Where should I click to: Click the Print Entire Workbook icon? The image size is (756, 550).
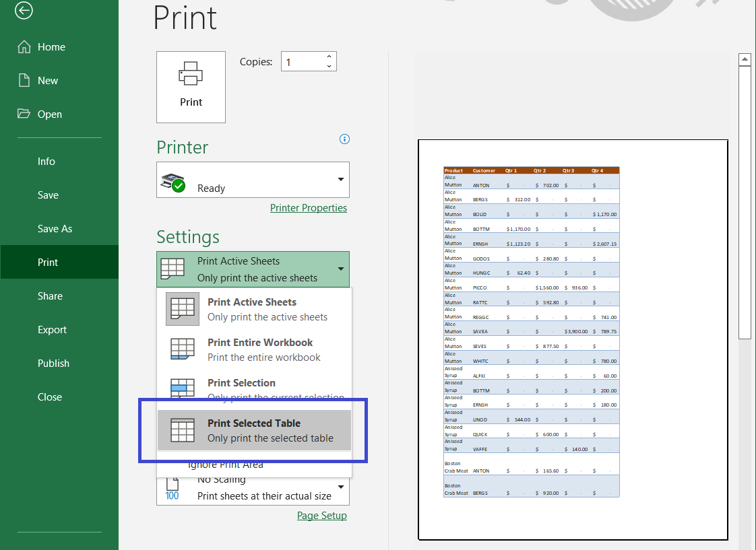183,349
